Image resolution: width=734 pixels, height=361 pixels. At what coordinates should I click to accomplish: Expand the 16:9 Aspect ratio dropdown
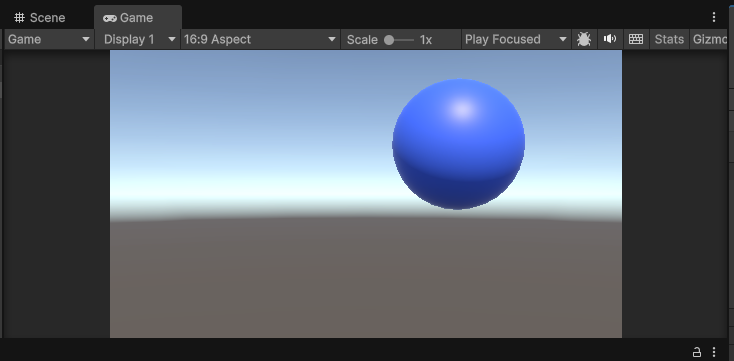260,39
